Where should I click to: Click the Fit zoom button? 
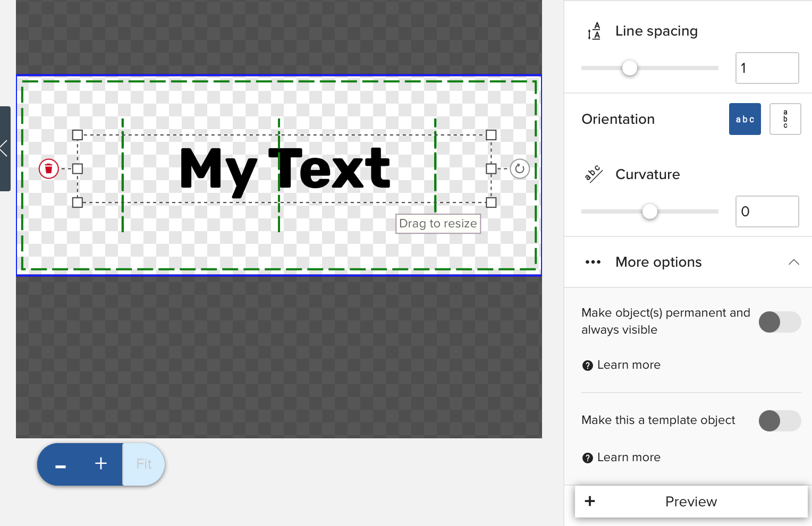coord(143,464)
